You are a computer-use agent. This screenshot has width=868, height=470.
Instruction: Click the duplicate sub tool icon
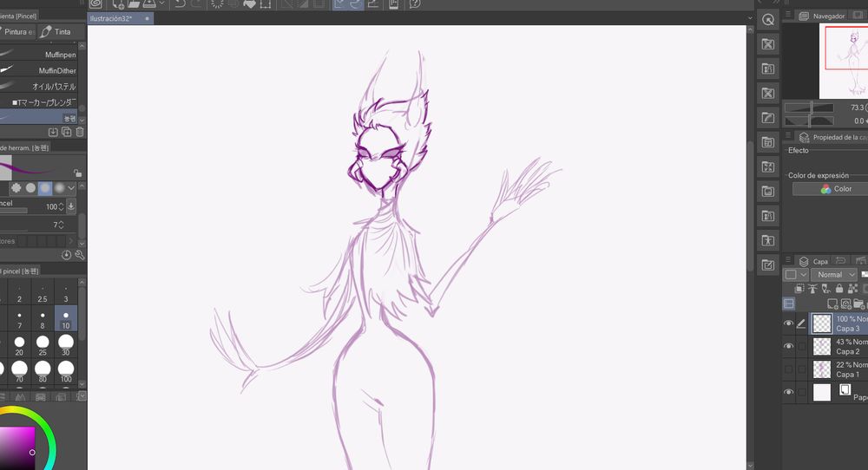(67, 132)
